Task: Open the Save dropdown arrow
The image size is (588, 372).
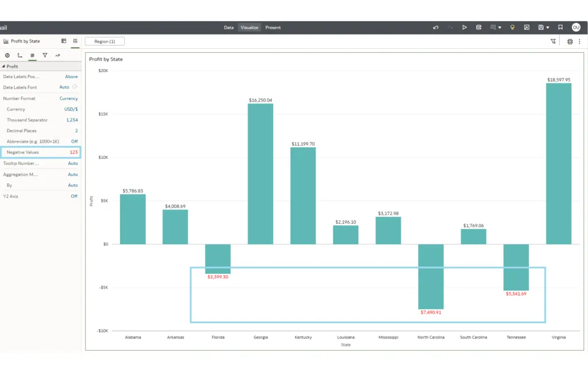Action: pos(547,27)
